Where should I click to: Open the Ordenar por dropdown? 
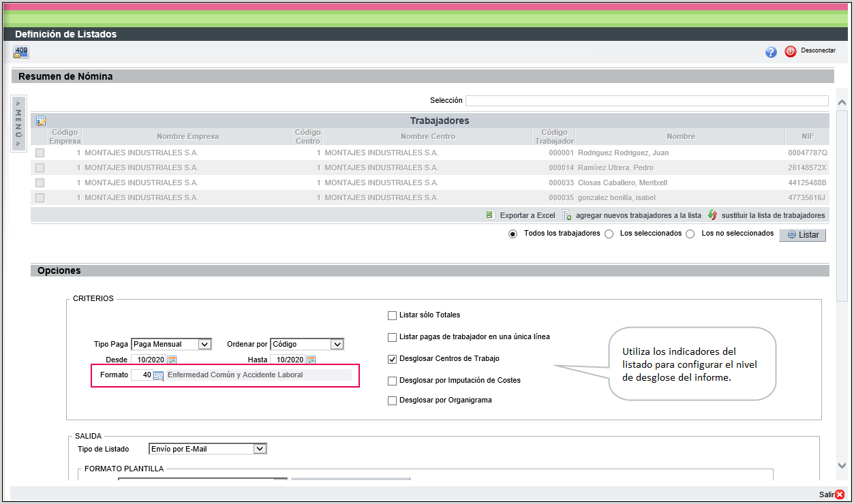click(307, 344)
